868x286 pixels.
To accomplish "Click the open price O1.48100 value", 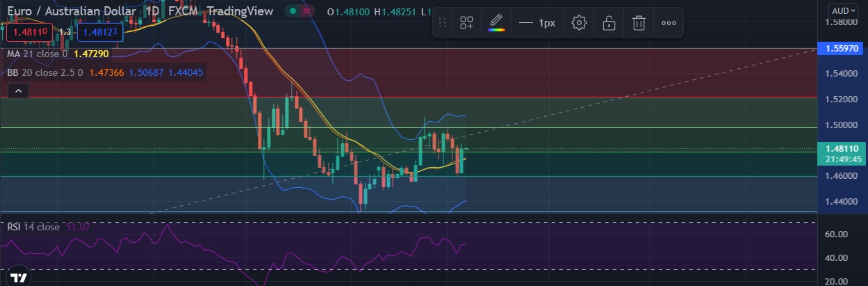I will coord(349,12).
